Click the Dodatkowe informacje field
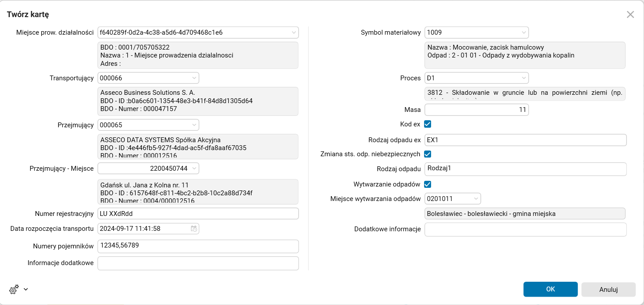This screenshot has height=305, width=644. (525, 229)
